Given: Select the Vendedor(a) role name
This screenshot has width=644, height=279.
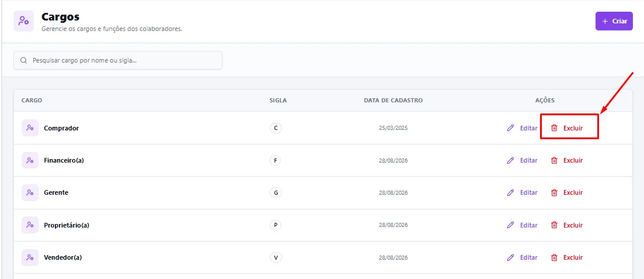Looking at the screenshot, I should pyautogui.click(x=63, y=257).
